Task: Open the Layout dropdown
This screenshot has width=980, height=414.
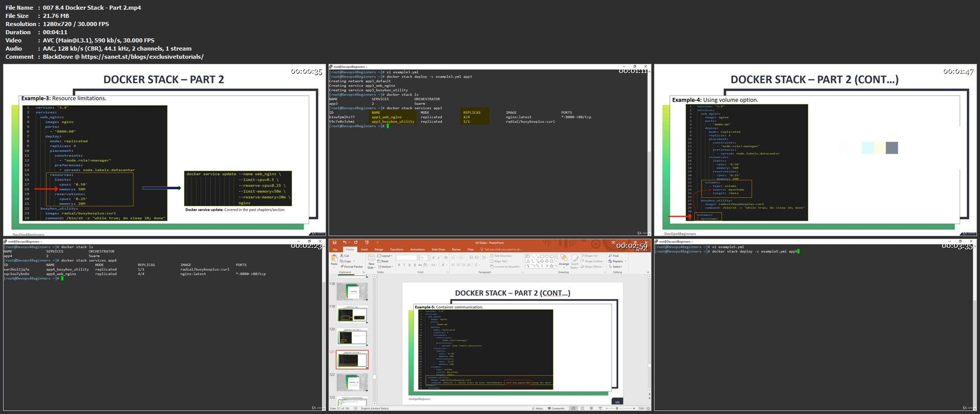Action: pyautogui.click(x=385, y=256)
